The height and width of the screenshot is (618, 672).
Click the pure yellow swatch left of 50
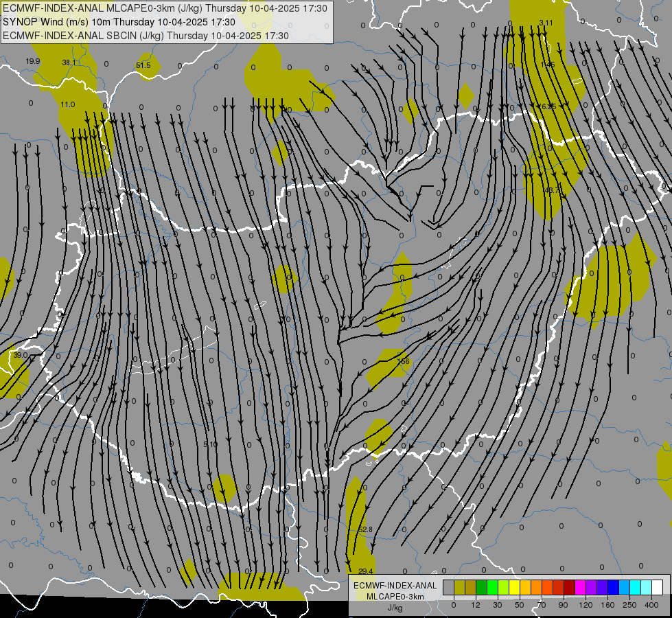(x=514, y=587)
